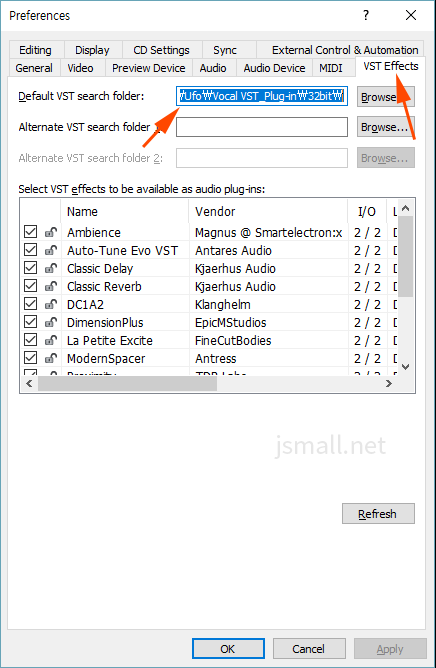Sort plug-ins by the Vendor column header
436x668 pixels.
pyautogui.click(x=269, y=211)
